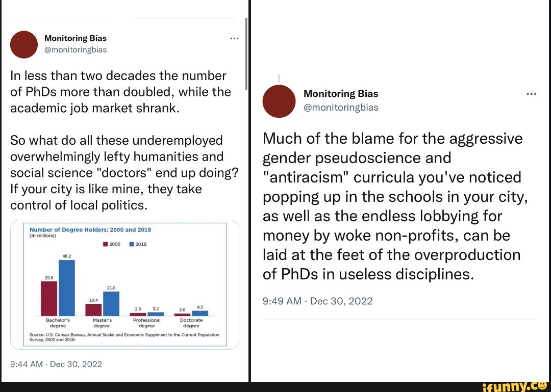Click Monitoring Bias name on left tweet
551x392 pixels.
pos(76,38)
